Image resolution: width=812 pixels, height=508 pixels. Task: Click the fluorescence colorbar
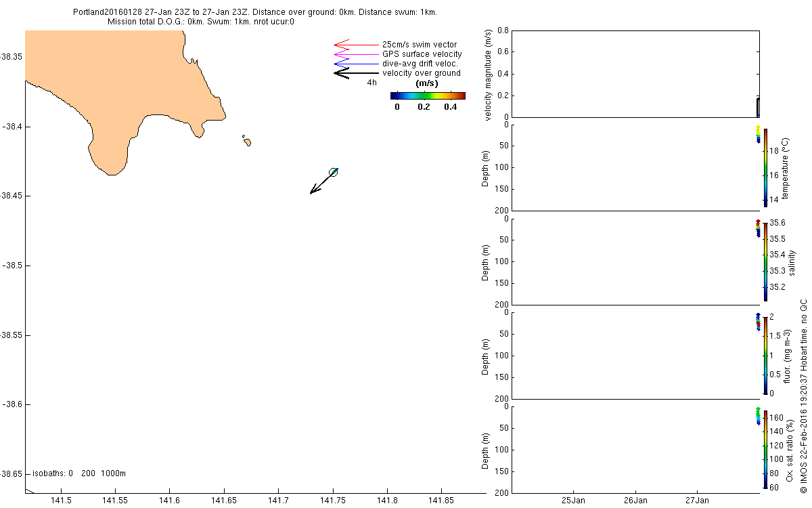point(765,355)
